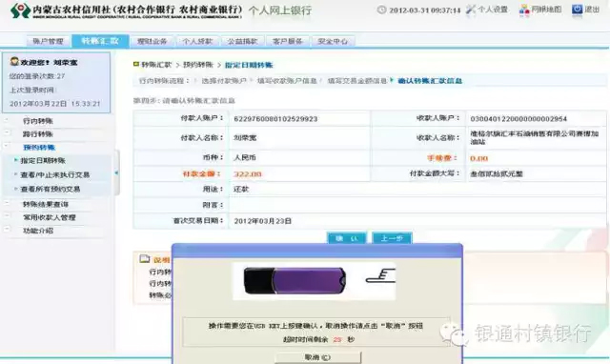Image resolution: width=610 pixels, height=364 pixels.
Task: Expand the 跨行转账 sidebar item
Action: click(38, 134)
